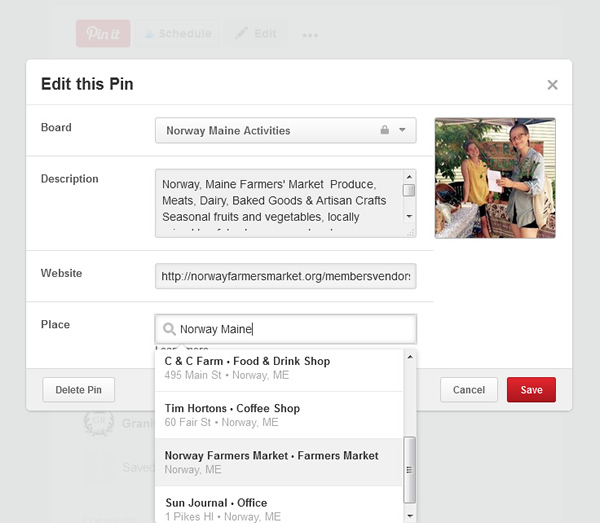Select Sun Journal Office suggestion
This screenshot has height=523, width=600.
click(279, 505)
